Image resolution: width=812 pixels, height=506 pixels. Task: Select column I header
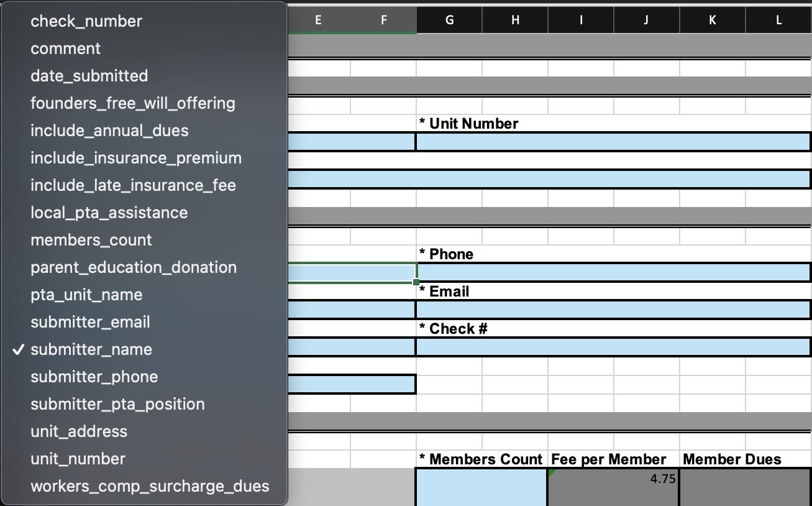tap(581, 20)
